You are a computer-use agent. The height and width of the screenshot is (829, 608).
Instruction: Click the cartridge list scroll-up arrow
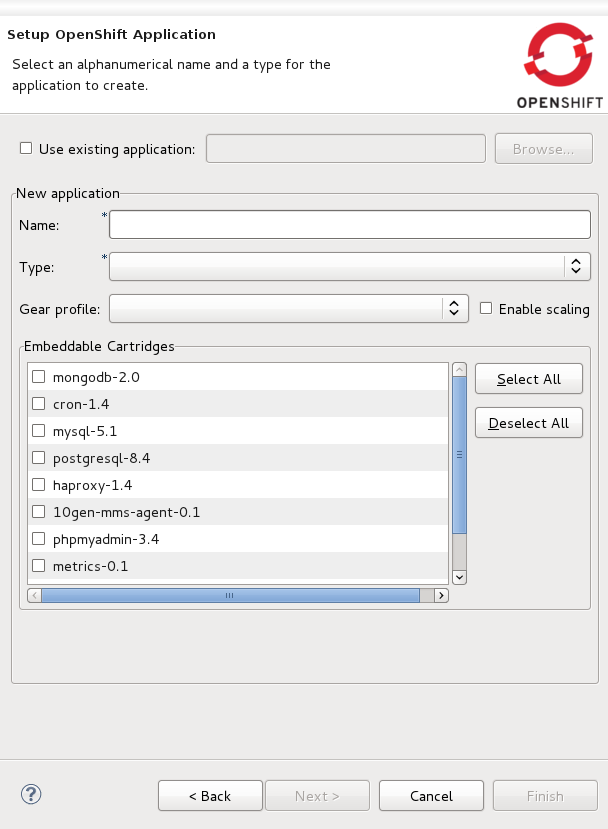click(459, 369)
